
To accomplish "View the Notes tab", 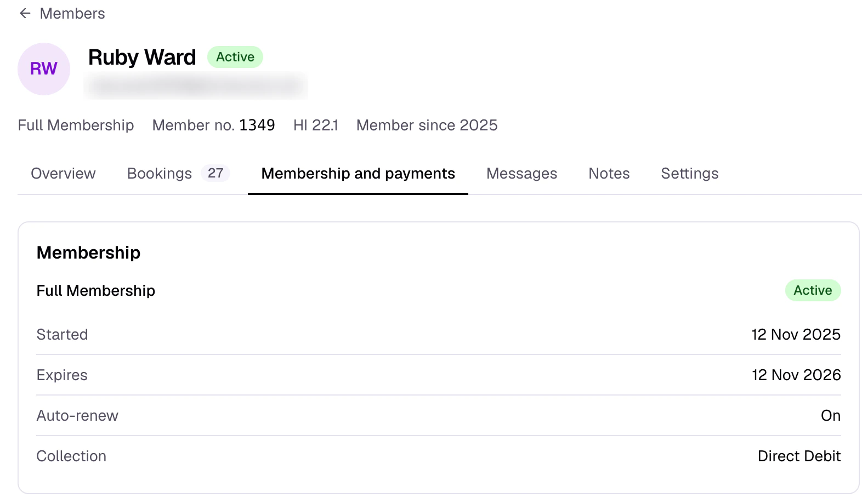I will (609, 174).
